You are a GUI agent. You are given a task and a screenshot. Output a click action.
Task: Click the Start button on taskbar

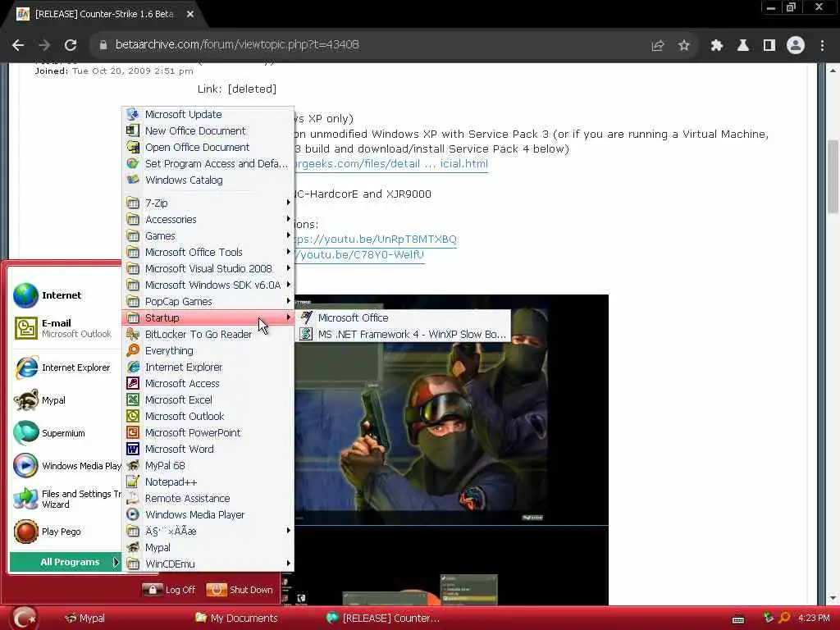click(24, 618)
